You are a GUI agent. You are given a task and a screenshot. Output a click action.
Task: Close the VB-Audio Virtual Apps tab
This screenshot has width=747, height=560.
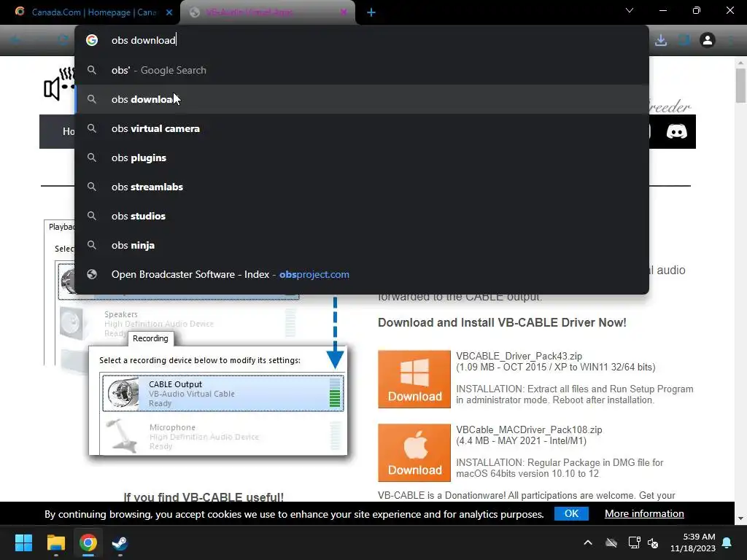tap(343, 12)
